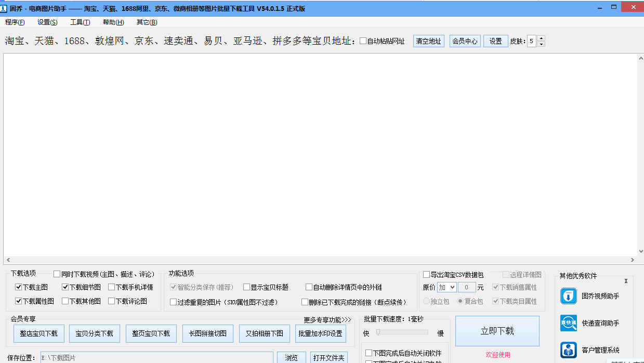Uncheck 下载主图 option
This screenshot has height=363, width=644.
coord(19,287)
